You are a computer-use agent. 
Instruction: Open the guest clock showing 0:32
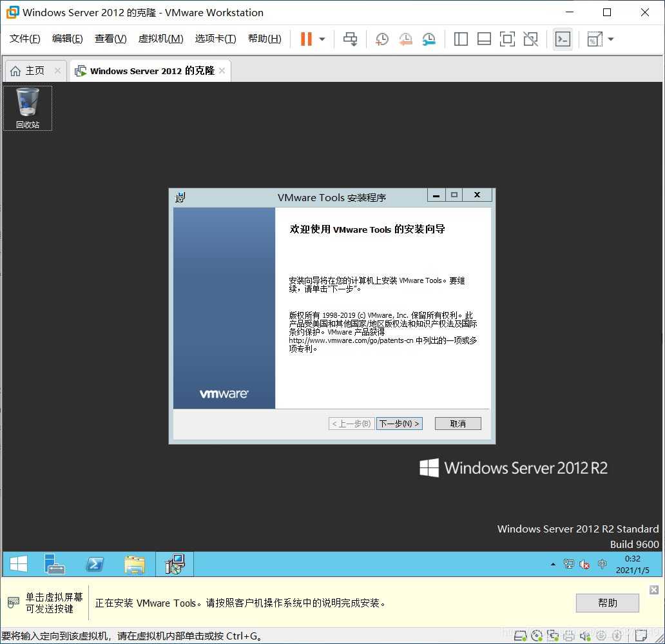point(632,564)
